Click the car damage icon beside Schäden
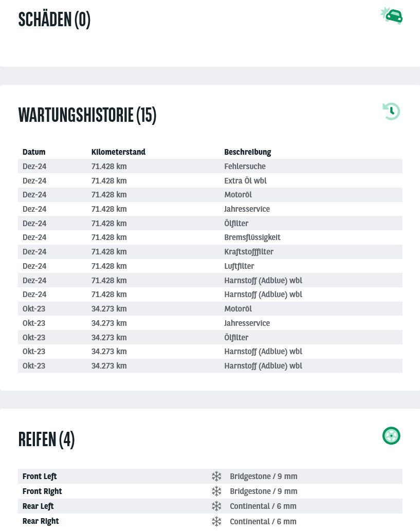The image size is (420, 532). click(x=392, y=16)
